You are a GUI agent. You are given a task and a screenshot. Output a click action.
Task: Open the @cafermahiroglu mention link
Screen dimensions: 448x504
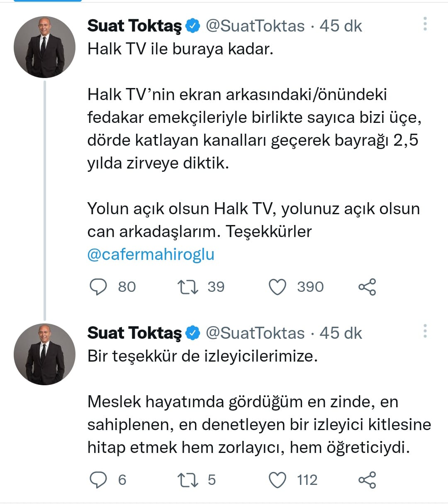151,254
